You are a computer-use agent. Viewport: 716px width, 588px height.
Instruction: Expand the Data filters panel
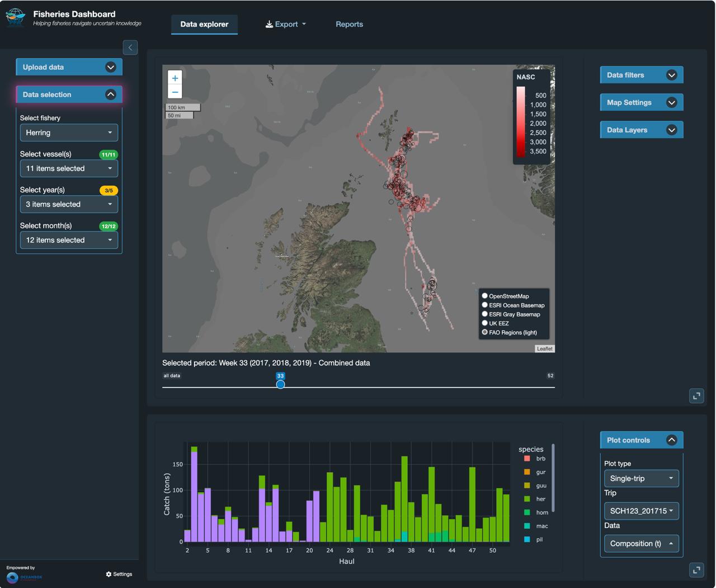[x=641, y=74]
